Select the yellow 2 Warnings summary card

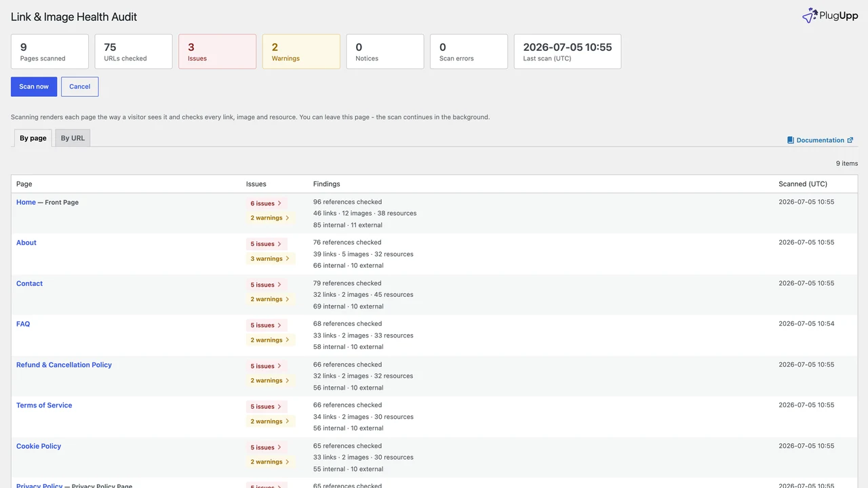click(x=301, y=52)
